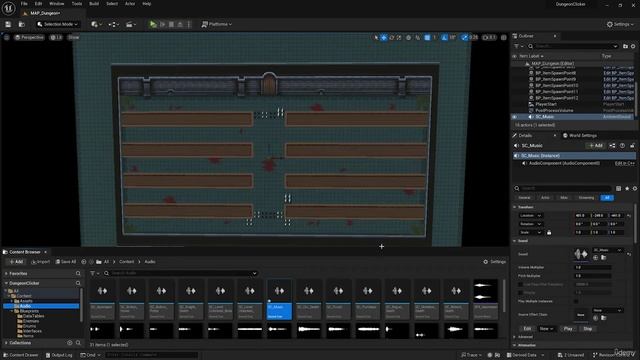The width and height of the screenshot is (640, 360).
Task: Select SC_Music row in the Outliner
Action: [573, 117]
